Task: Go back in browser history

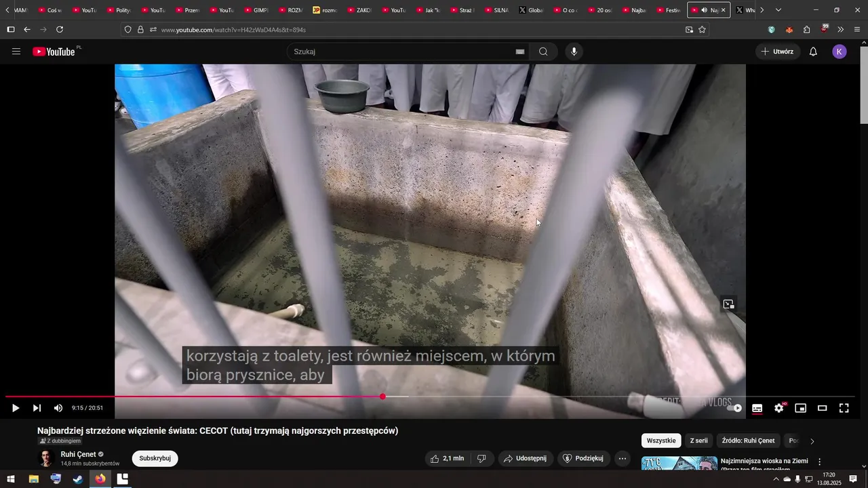Action: (27, 30)
